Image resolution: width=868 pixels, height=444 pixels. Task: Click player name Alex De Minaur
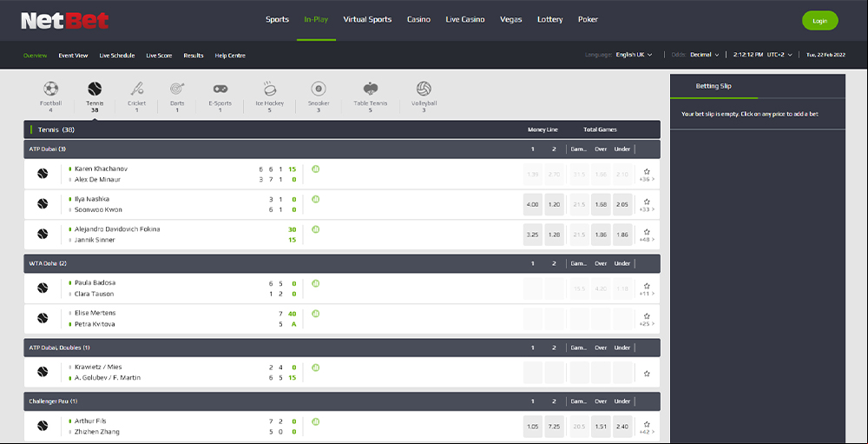[x=97, y=180]
